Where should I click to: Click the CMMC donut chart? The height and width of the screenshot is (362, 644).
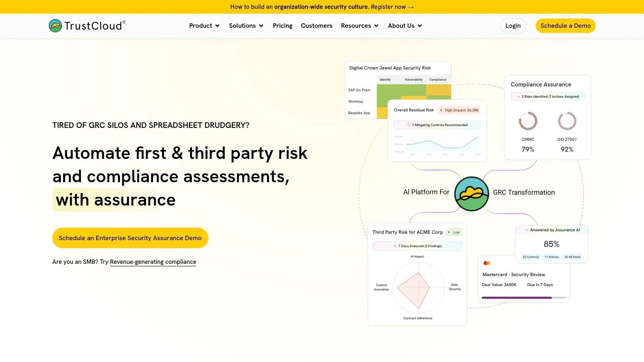527,121
